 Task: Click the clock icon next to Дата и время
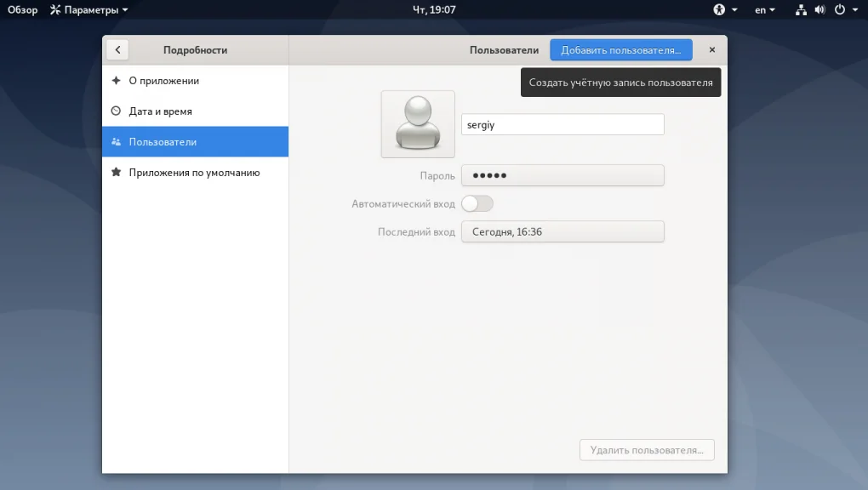pos(116,111)
